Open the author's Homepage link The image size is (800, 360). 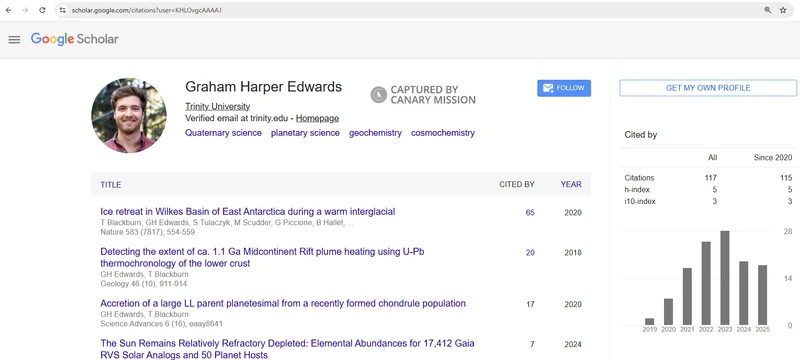(x=317, y=118)
